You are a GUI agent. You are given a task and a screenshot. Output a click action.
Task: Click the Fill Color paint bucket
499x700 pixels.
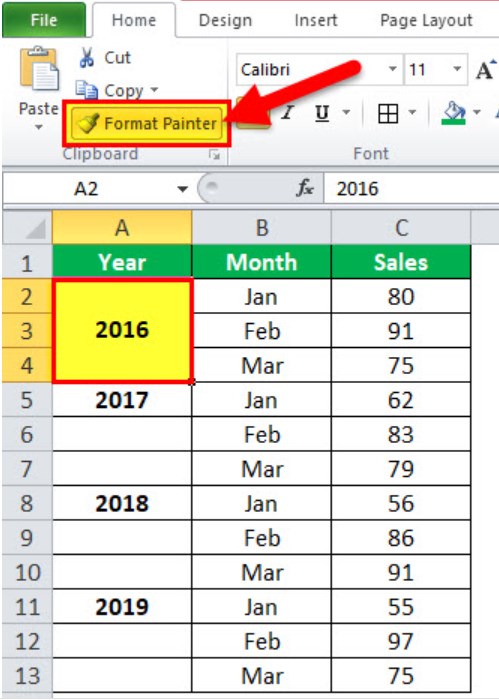(454, 112)
